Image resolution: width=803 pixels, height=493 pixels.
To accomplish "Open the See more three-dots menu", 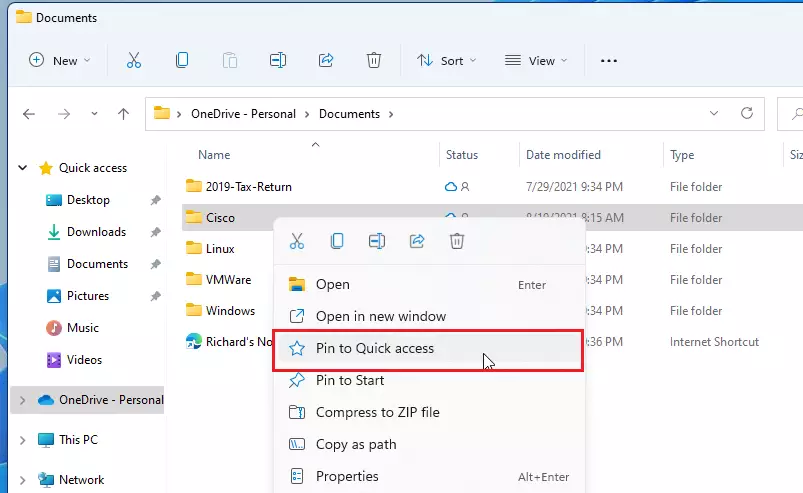I will pyautogui.click(x=608, y=61).
